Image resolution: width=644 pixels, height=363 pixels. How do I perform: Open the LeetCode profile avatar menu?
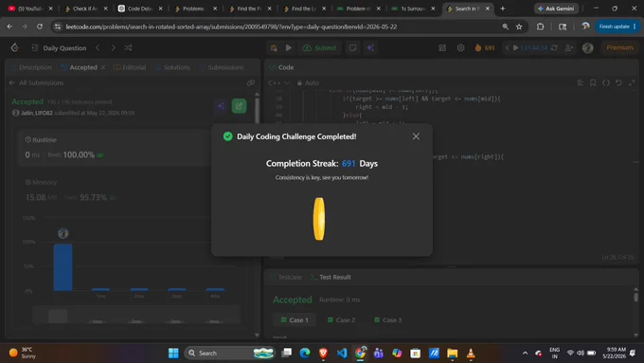[x=588, y=47]
